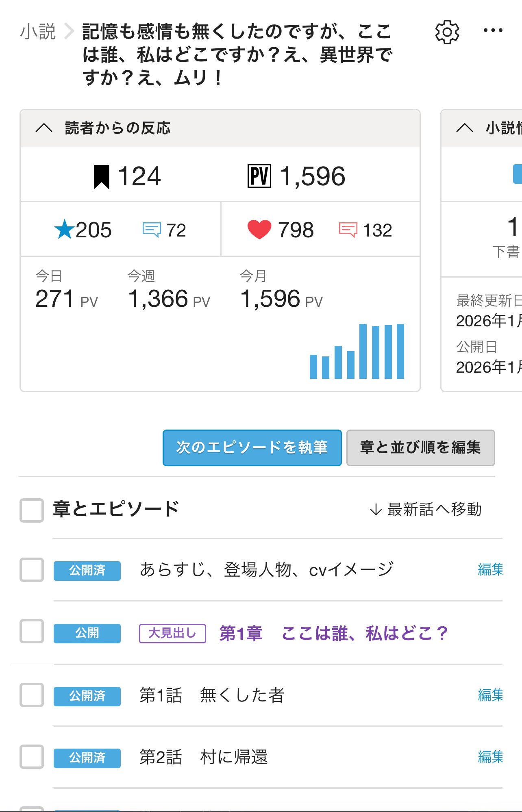Image resolution: width=522 pixels, height=812 pixels.
Task: Click the red heart likes icon
Action: 259,230
